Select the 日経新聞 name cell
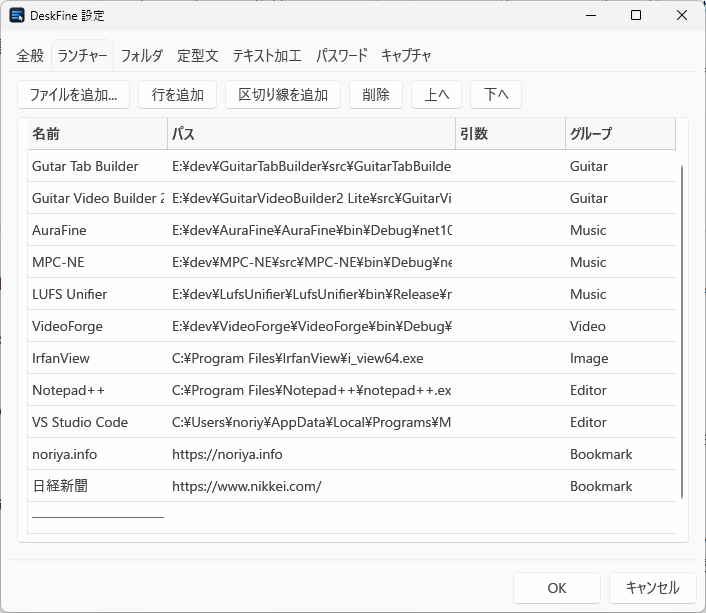Image resolution: width=706 pixels, height=613 pixels. (97, 486)
